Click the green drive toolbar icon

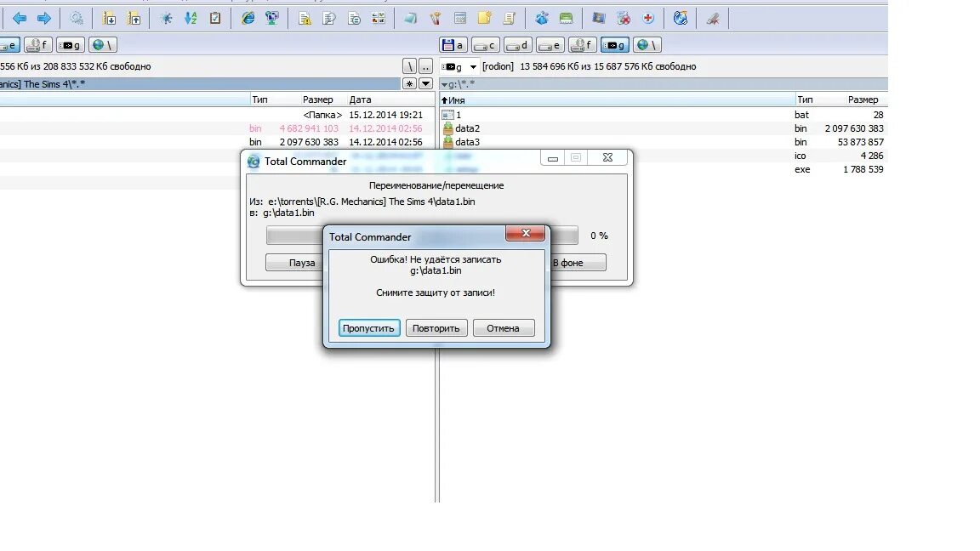pos(567,18)
